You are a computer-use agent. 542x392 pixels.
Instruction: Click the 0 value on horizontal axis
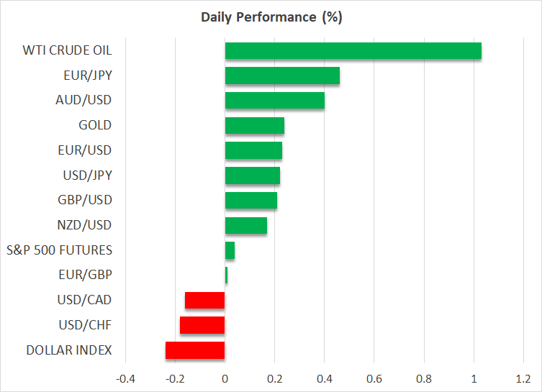225,379
